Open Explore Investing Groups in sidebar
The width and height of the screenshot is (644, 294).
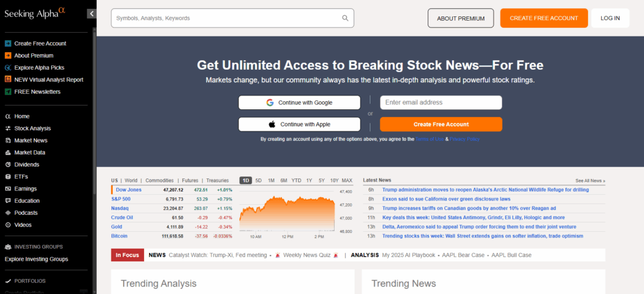(x=36, y=259)
